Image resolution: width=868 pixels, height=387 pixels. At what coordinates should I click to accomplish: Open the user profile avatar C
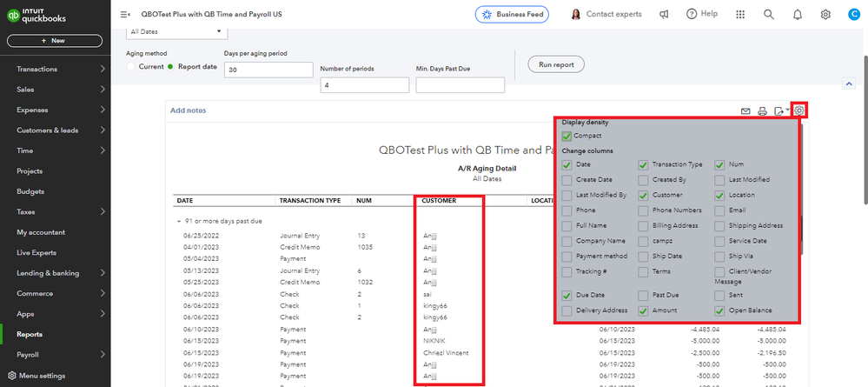(x=854, y=15)
